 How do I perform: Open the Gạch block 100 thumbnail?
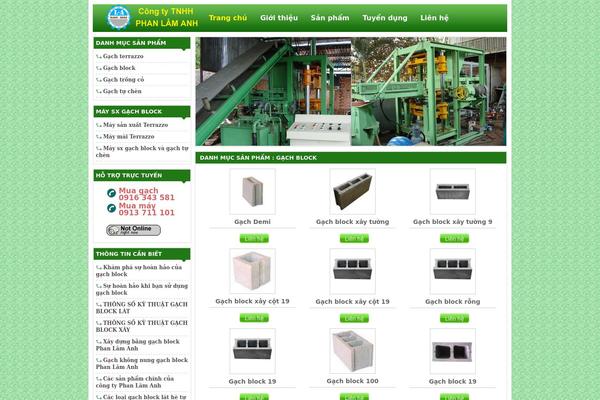(x=352, y=351)
